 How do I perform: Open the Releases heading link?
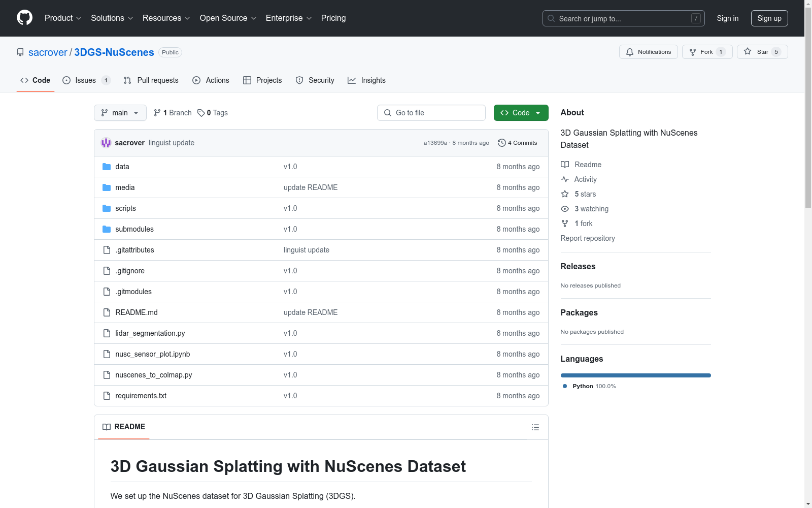pyautogui.click(x=578, y=266)
